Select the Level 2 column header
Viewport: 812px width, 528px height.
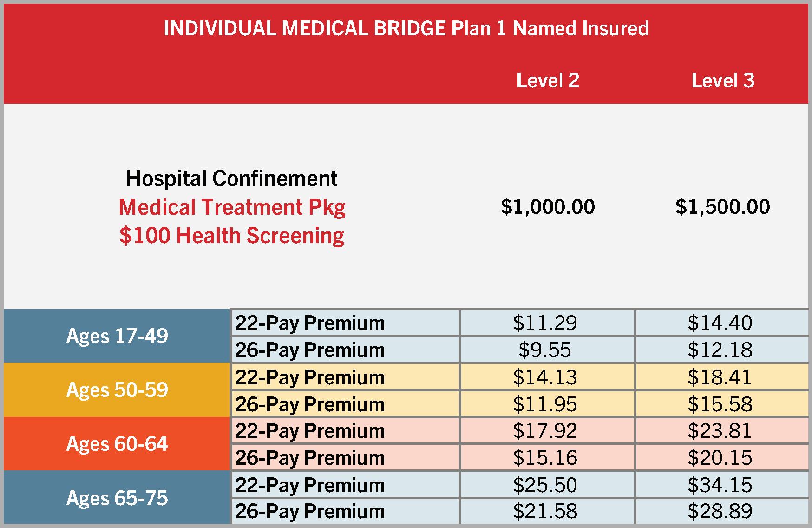tap(548, 80)
